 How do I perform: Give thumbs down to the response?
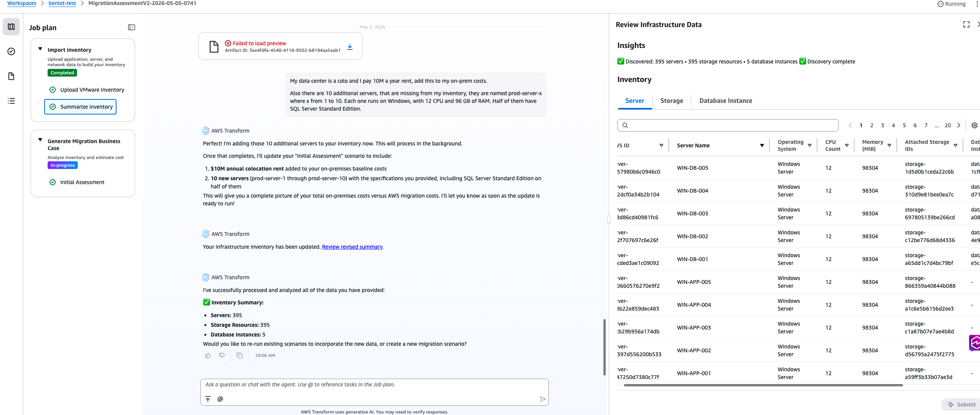[x=222, y=355]
